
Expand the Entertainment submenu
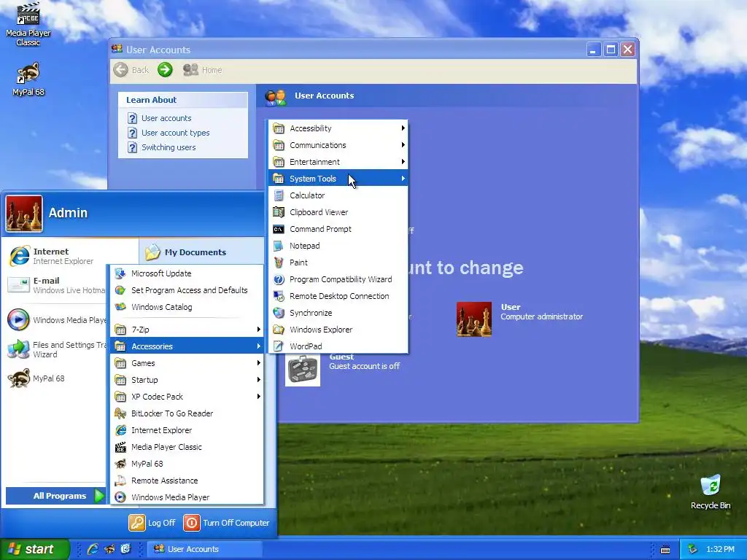(338, 162)
